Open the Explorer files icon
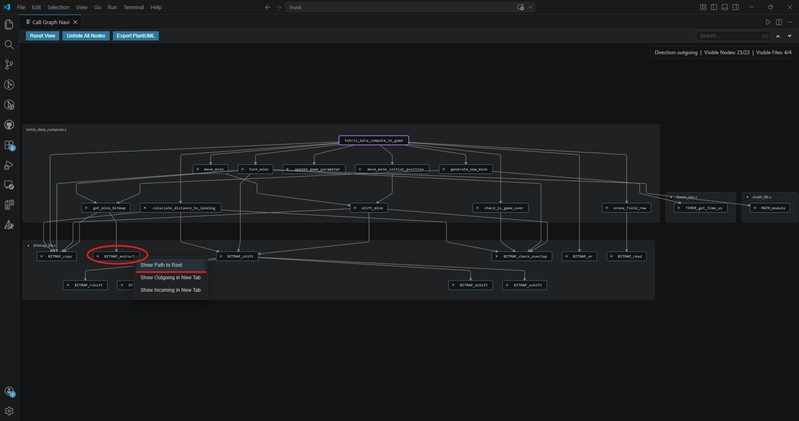The width and height of the screenshot is (799, 421). coord(9,24)
